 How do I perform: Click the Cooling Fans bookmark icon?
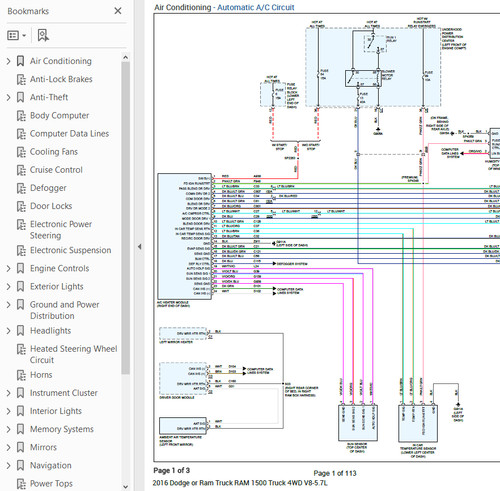point(21,152)
